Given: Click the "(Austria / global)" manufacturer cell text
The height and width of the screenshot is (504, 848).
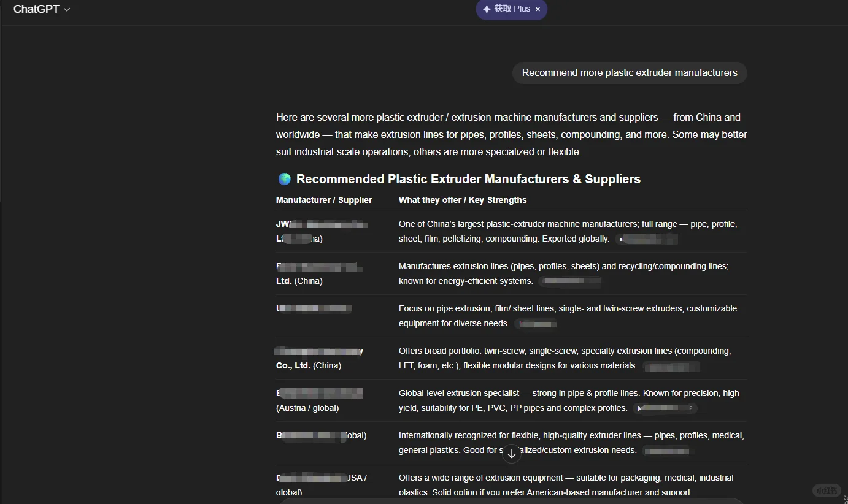Looking at the screenshot, I should tap(307, 408).
